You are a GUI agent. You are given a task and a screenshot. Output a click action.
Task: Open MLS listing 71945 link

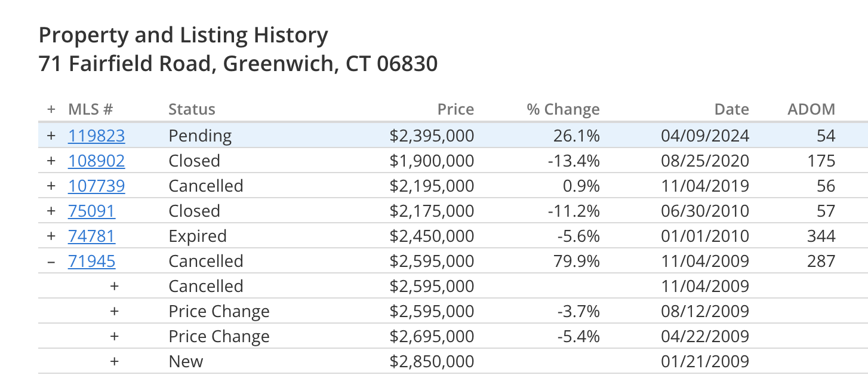point(92,262)
